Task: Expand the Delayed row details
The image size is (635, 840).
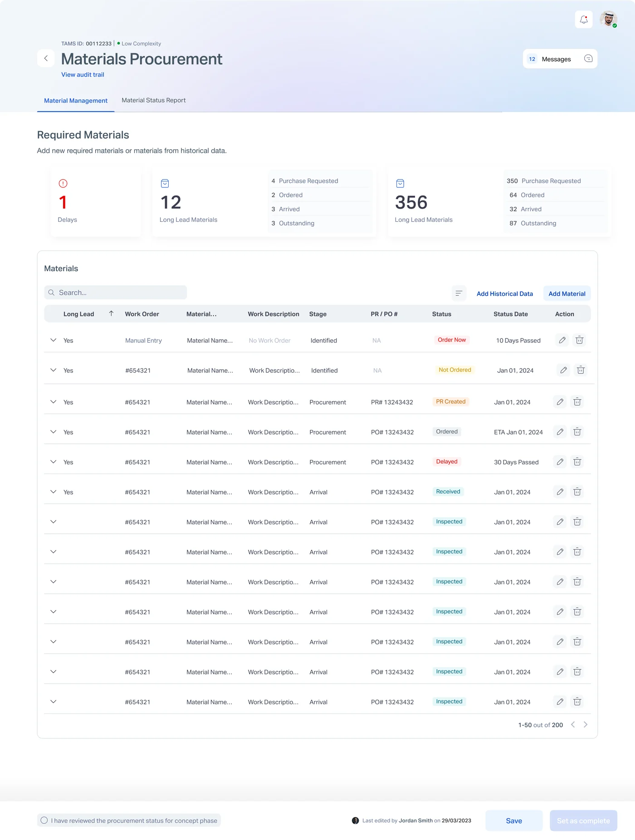Action: 54,462
